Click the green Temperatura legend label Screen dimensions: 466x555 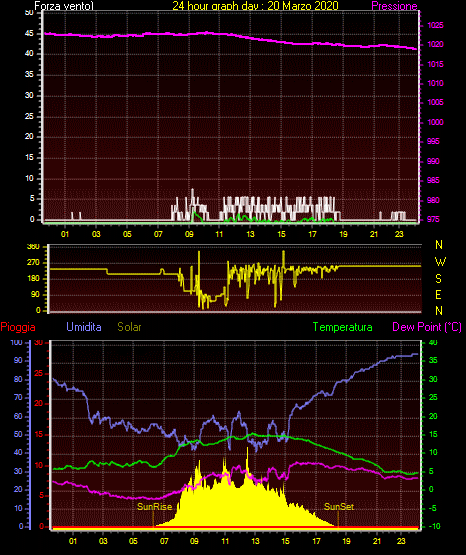[x=343, y=327]
